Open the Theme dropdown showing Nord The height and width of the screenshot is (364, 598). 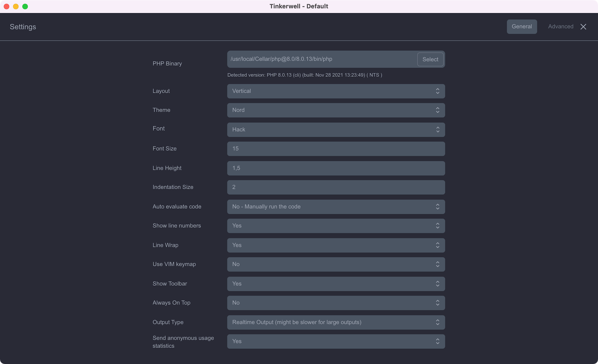coord(336,110)
